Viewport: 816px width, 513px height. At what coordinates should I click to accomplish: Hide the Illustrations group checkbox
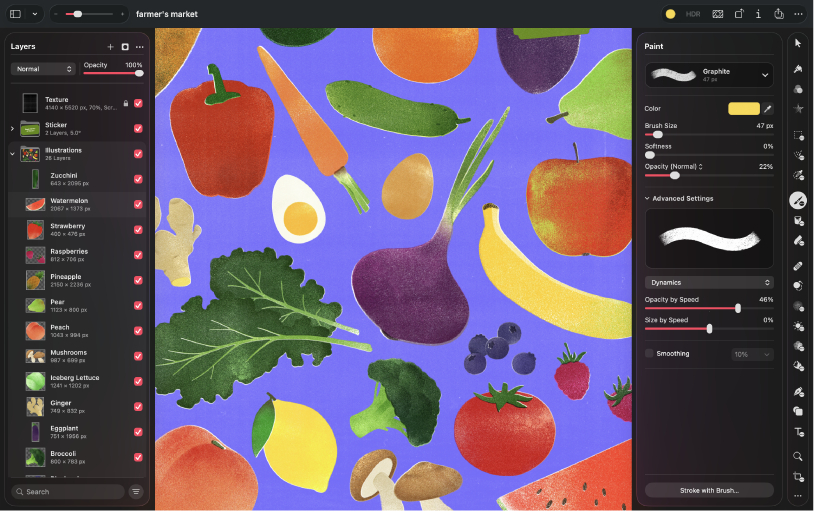point(138,154)
